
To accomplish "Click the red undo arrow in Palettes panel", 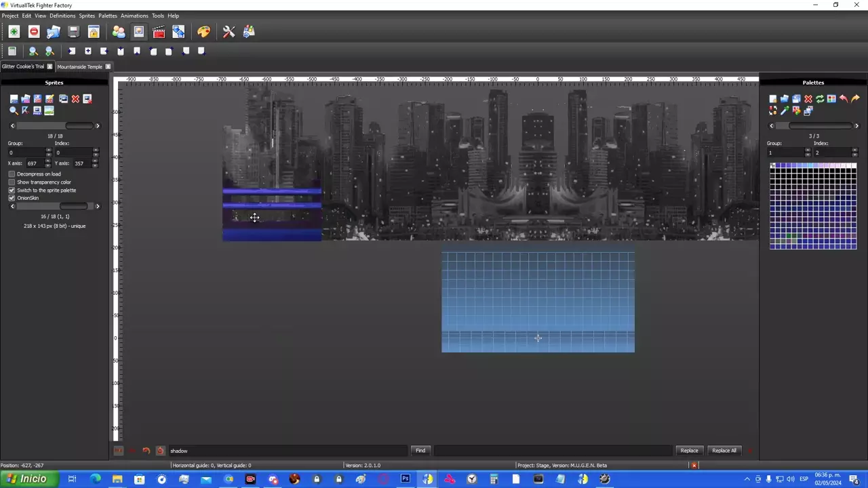I will (843, 99).
